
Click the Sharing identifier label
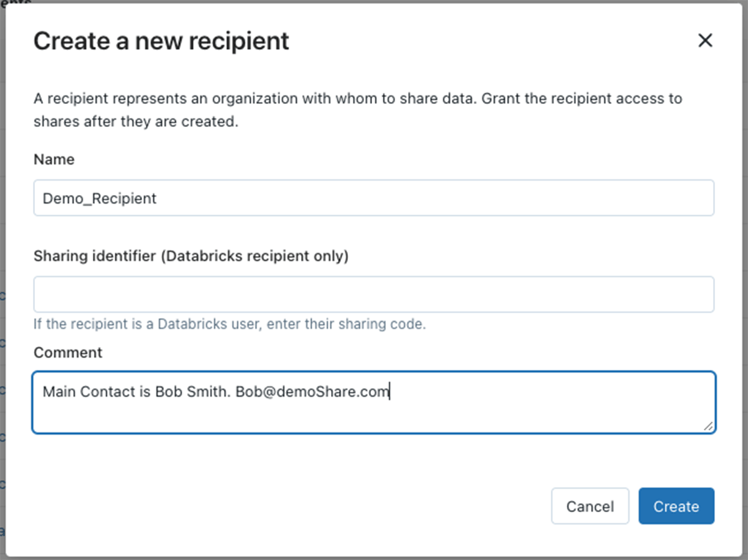click(191, 256)
